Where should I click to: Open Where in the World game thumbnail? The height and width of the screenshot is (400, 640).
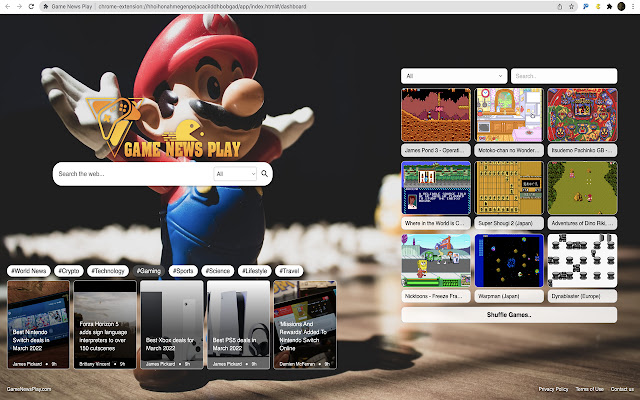click(436, 188)
